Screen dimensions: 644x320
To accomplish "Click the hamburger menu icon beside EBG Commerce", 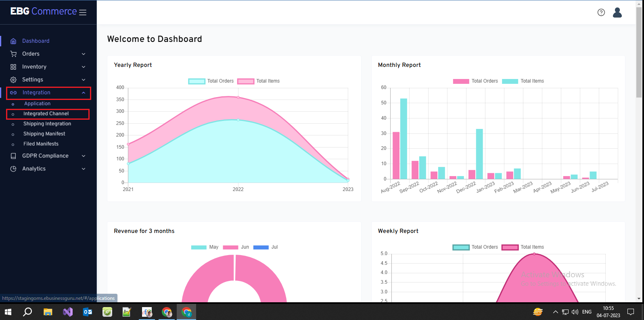I will [83, 12].
